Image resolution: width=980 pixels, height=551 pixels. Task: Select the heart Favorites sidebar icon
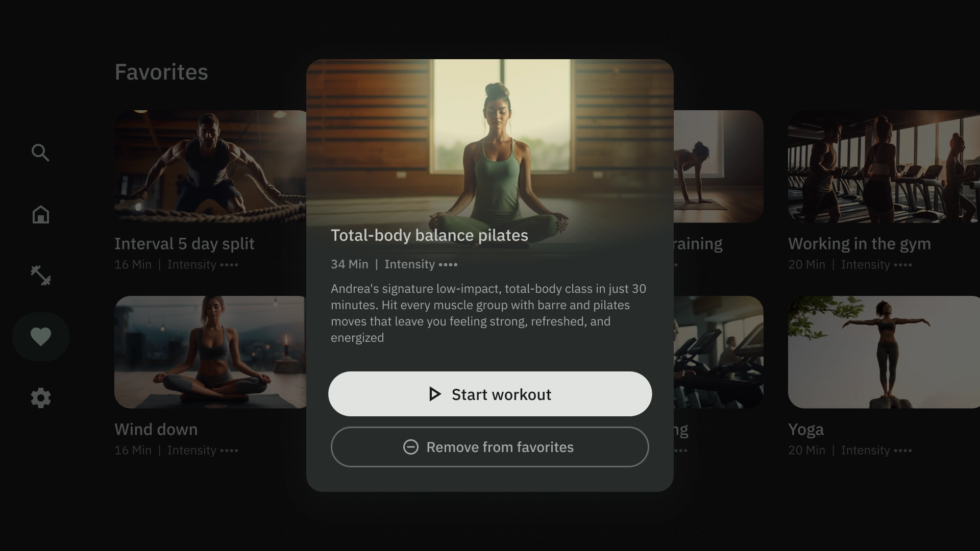point(40,337)
